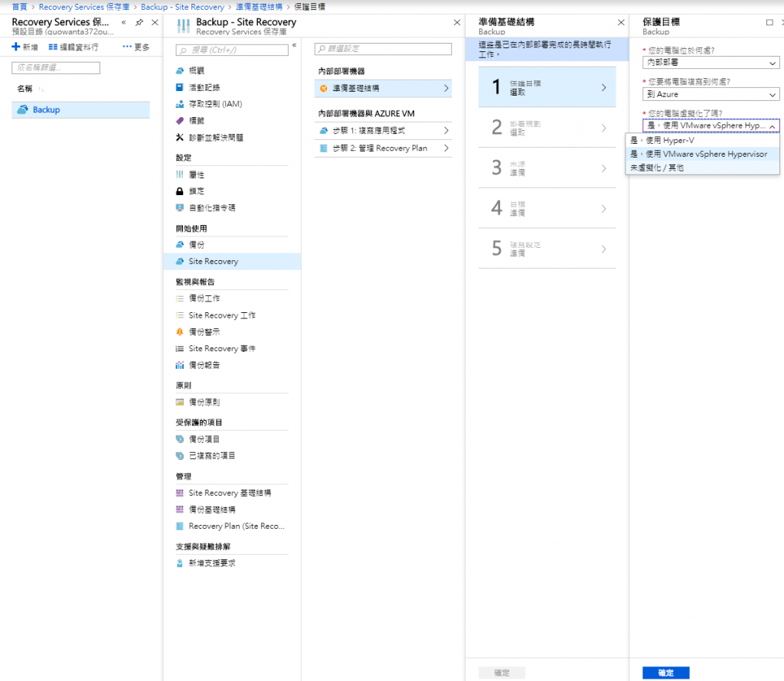Open step 1 保護目標

coord(547,87)
